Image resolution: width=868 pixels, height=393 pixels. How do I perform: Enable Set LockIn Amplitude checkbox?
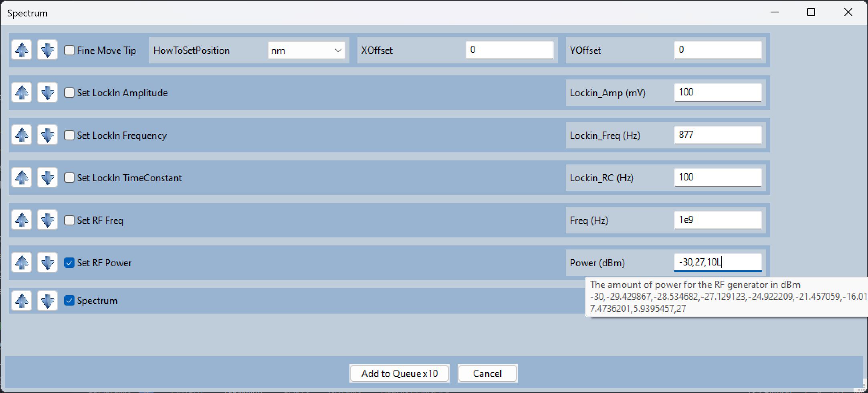coord(69,93)
